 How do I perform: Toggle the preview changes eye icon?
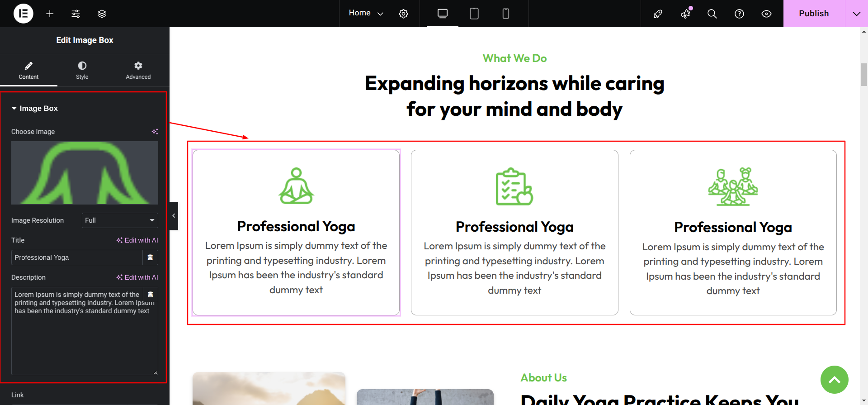[766, 14]
